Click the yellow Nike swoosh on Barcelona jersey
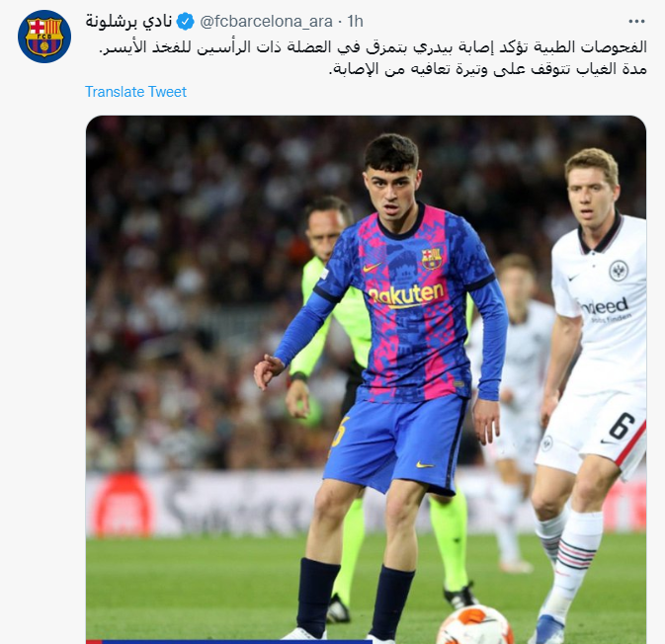 click(372, 268)
